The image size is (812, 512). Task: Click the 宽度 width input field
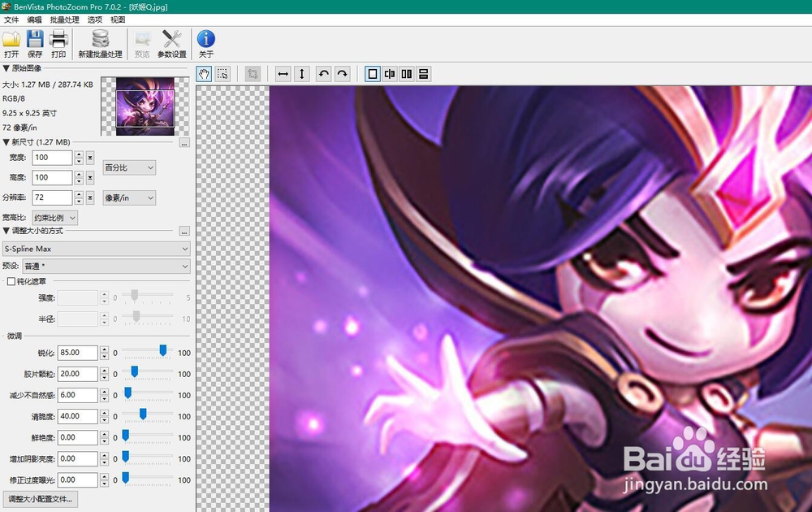pos(52,158)
